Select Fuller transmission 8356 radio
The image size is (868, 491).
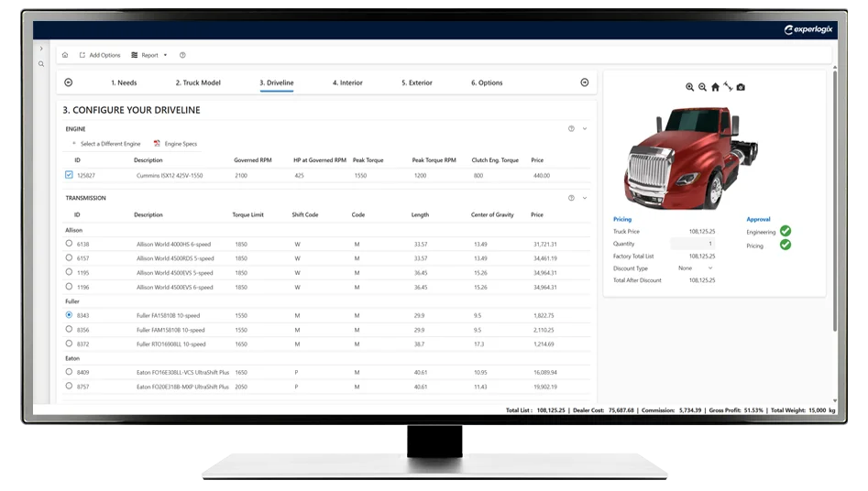tap(69, 330)
